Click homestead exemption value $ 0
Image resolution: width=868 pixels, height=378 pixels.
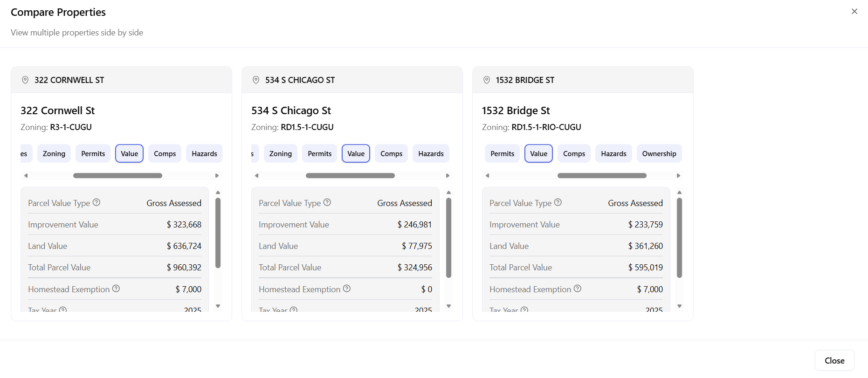(x=427, y=289)
